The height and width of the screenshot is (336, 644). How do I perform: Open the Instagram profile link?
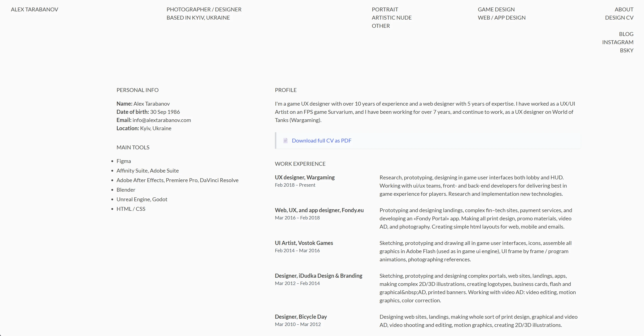[x=617, y=42]
